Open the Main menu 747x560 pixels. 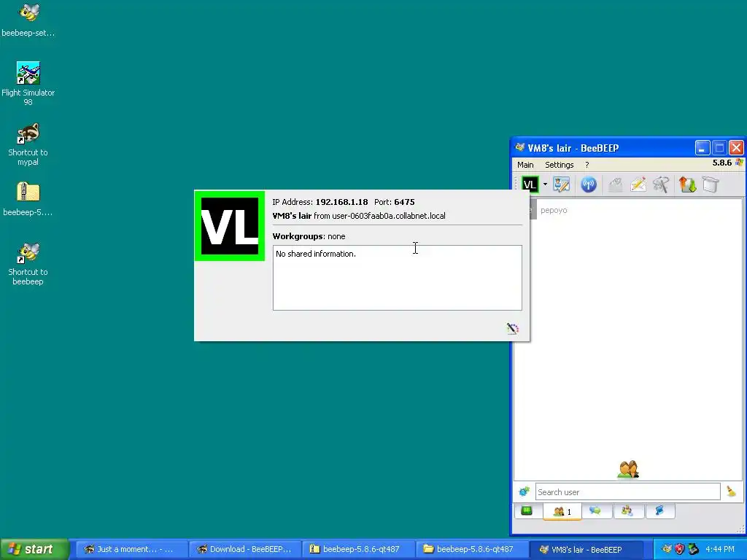click(525, 165)
